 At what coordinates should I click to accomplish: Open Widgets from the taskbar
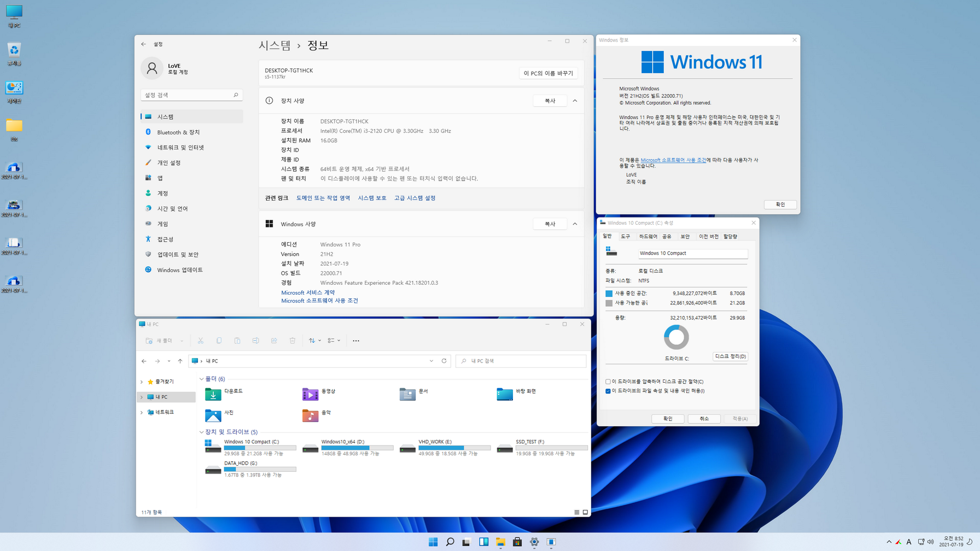point(484,542)
